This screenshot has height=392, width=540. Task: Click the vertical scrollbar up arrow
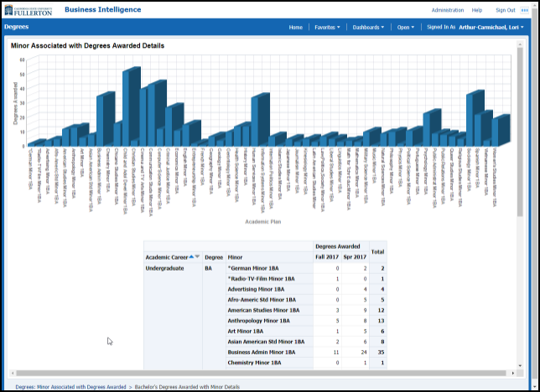coord(520,44)
